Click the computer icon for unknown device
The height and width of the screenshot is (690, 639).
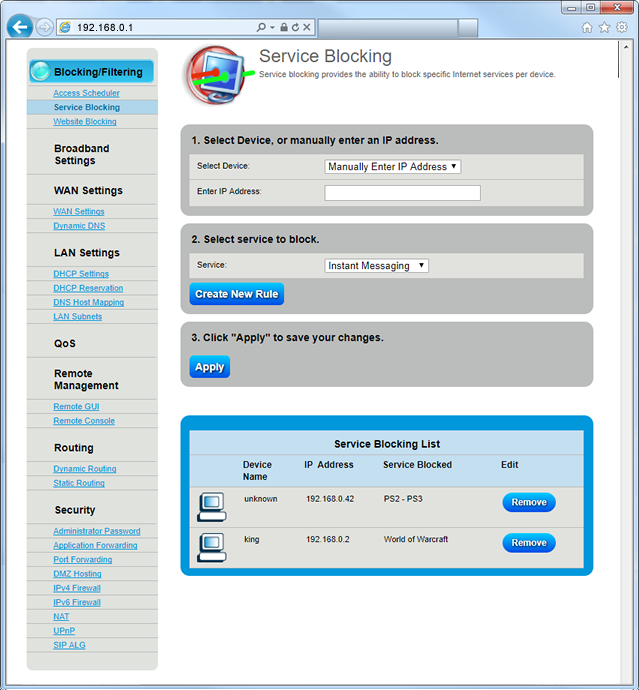pyautogui.click(x=211, y=507)
